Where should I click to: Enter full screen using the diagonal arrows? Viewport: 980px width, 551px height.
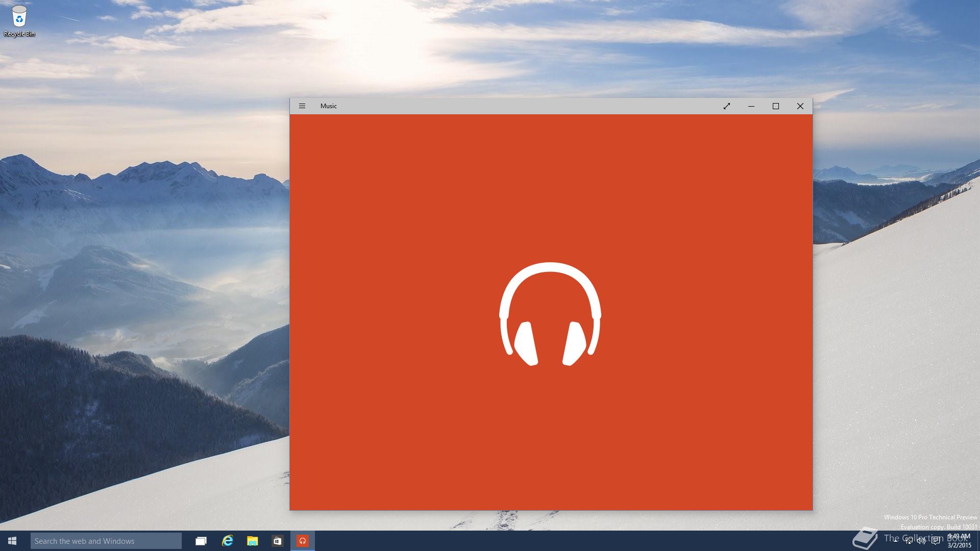[x=727, y=106]
